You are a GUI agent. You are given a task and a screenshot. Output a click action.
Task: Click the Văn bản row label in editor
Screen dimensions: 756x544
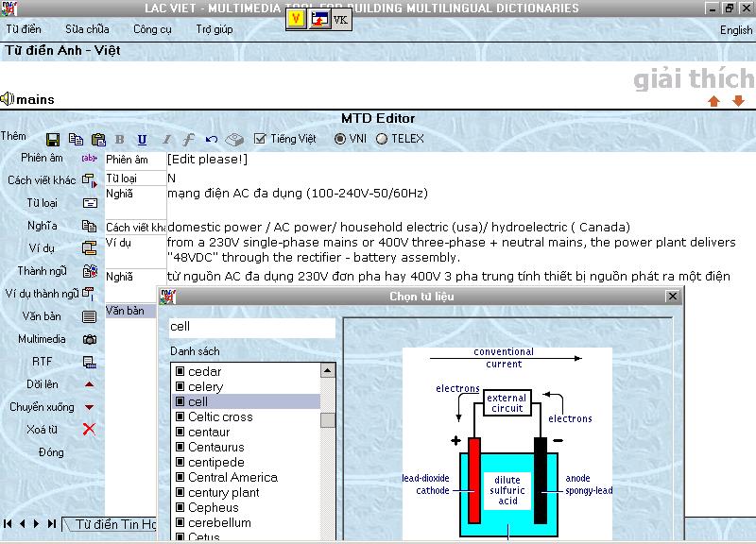point(130,311)
